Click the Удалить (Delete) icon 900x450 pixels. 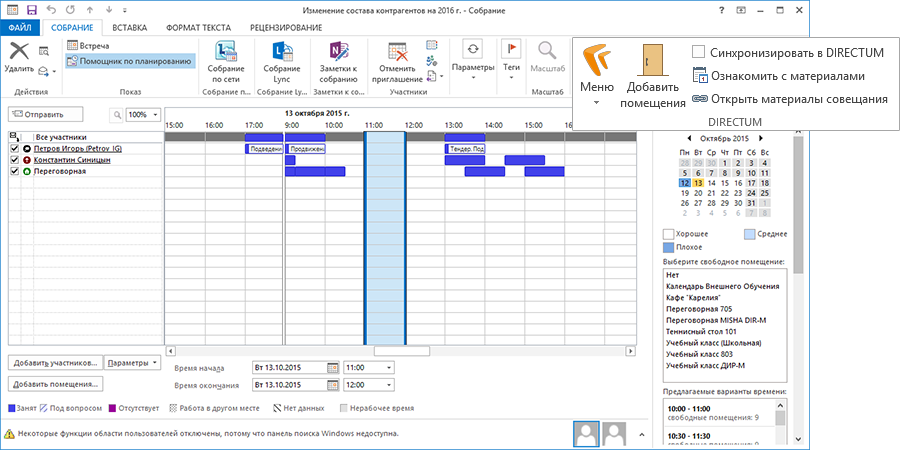coord(18,51)
